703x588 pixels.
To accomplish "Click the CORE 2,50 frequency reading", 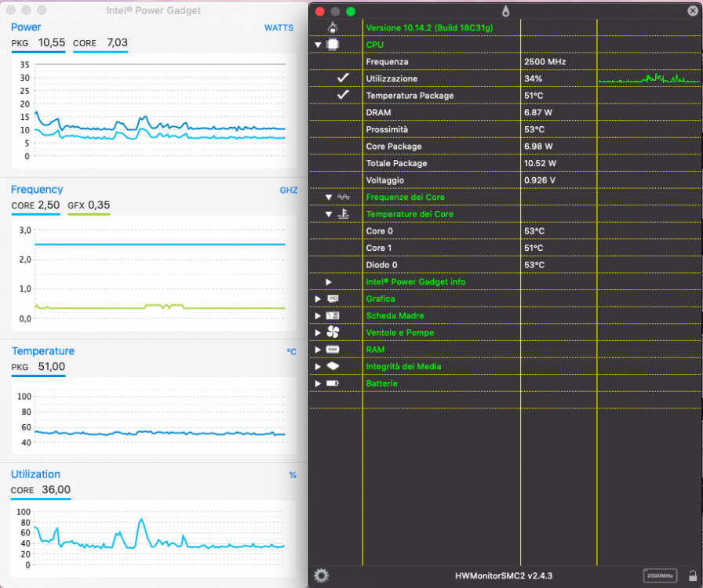I will [35, 205].
